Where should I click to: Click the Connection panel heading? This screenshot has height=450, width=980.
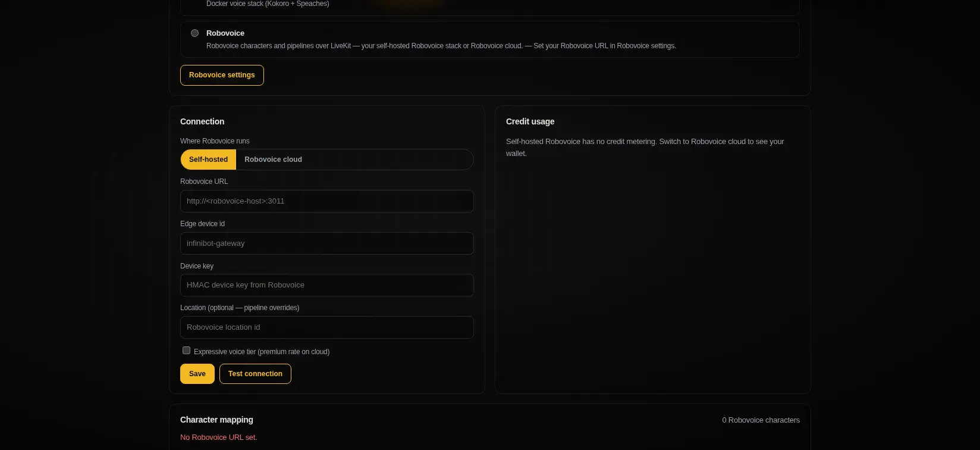[202, 121]
